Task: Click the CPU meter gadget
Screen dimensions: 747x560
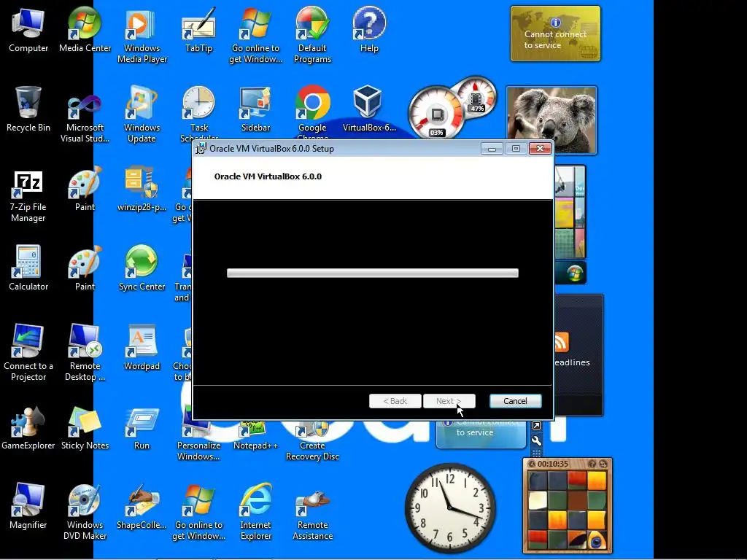Action: click(x=436, y=114)
